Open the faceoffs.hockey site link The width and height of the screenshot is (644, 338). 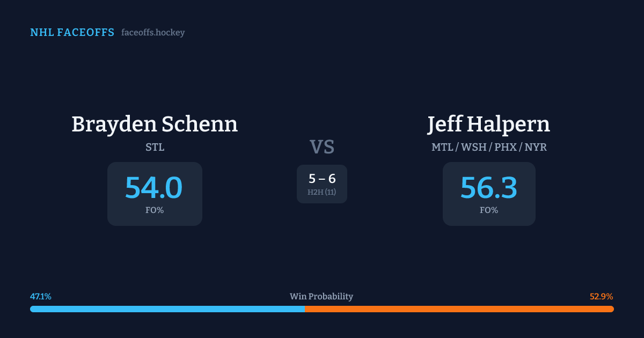pyautogui.click(x=153, y=33)
